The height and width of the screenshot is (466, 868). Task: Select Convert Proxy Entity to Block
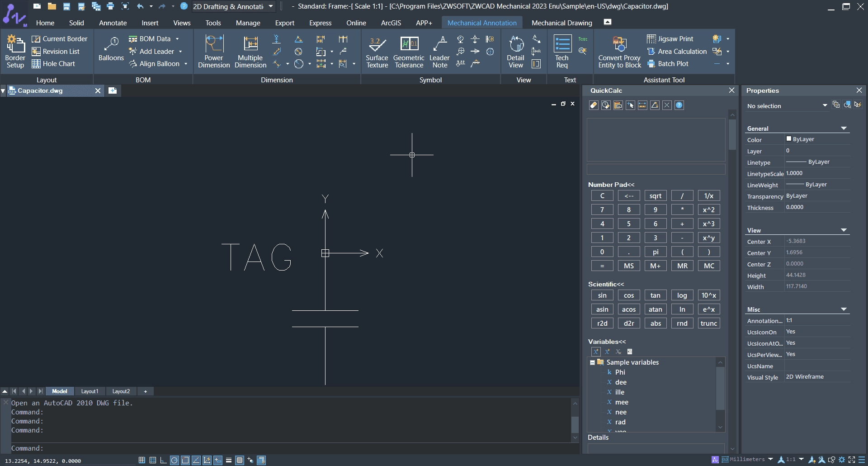point(620,52)
